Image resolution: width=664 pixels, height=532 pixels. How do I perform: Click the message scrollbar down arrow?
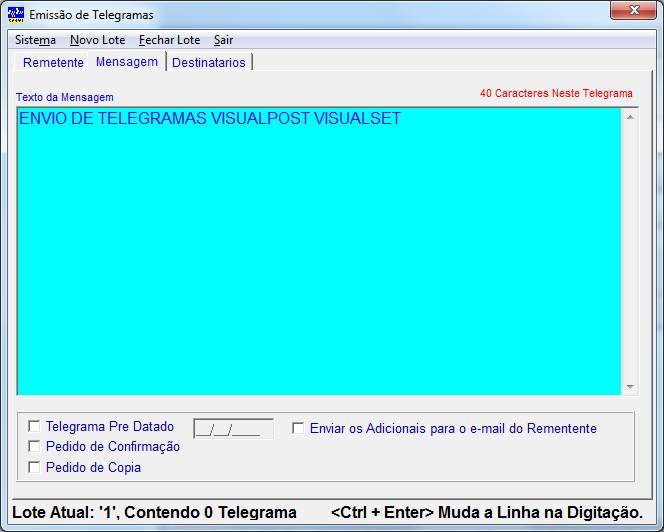[630, 386]
